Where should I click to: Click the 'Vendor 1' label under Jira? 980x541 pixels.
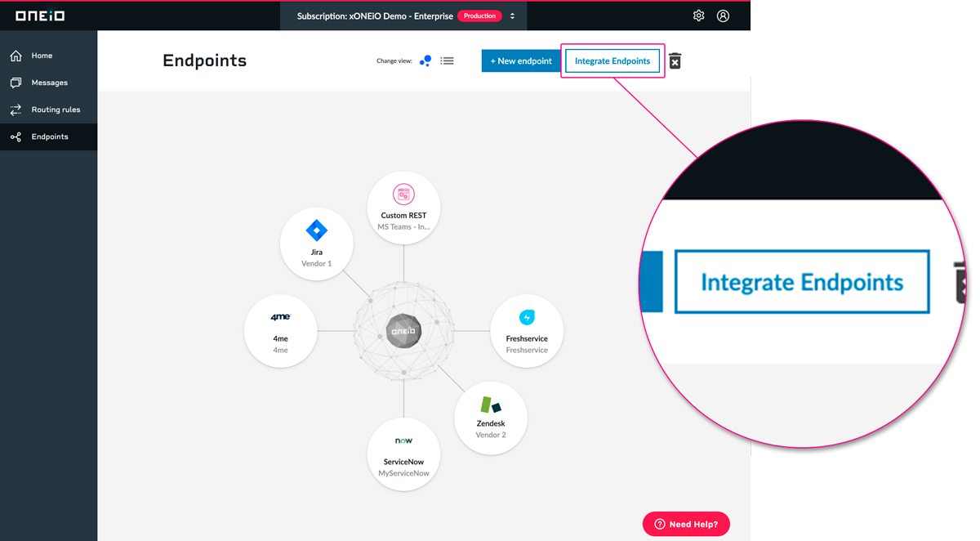[x=316, y=264]
